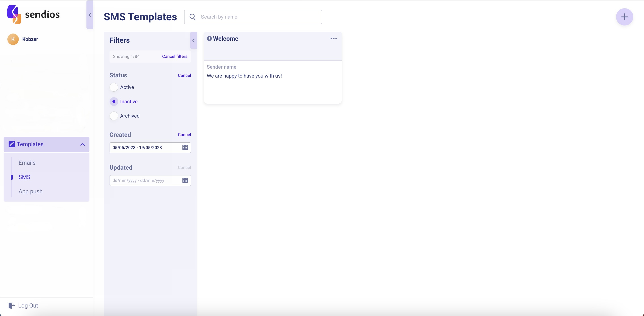Go to App push templates
The width and height of the screenshot is (644, 316).
point(30,191)
